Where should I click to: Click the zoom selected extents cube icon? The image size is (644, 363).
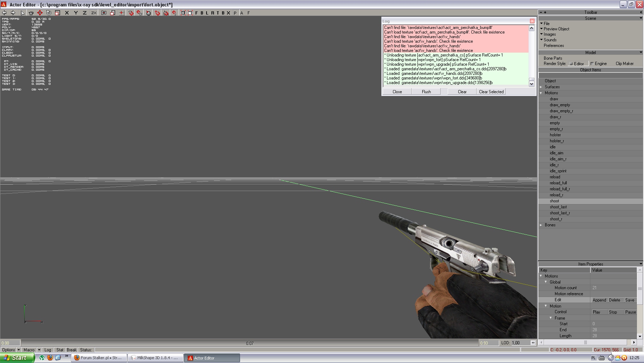[x=190, y=13]
